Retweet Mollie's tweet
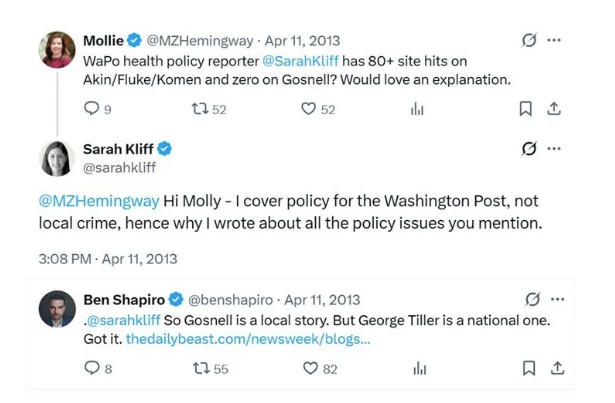 pos(199,109)
